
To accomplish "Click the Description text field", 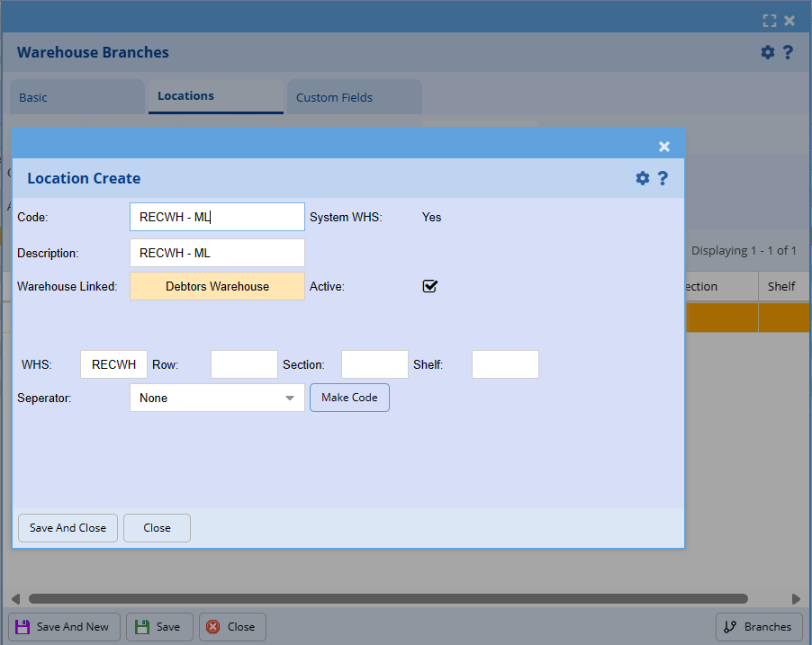I will 217,253.
